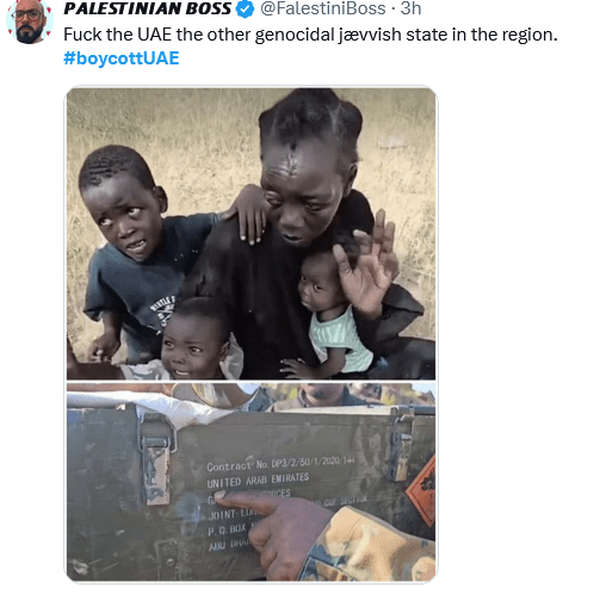Open the bottom photo of the ammunition crate
Screen dimensions: 600x593
[x=251, y=482]
